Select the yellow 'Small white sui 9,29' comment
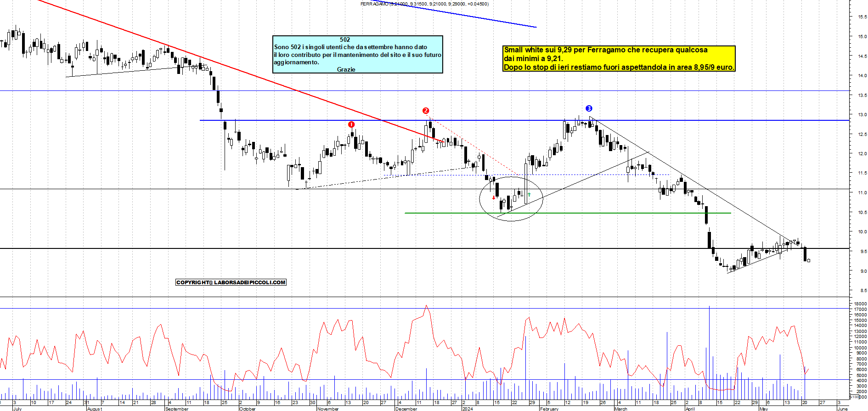The height and width of the screenshot is (411, 868). [619, 59]
